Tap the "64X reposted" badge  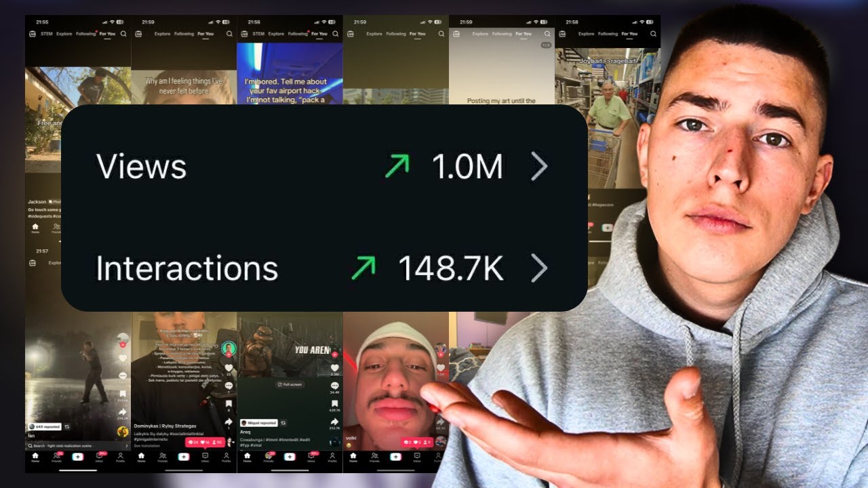point(45,427)
